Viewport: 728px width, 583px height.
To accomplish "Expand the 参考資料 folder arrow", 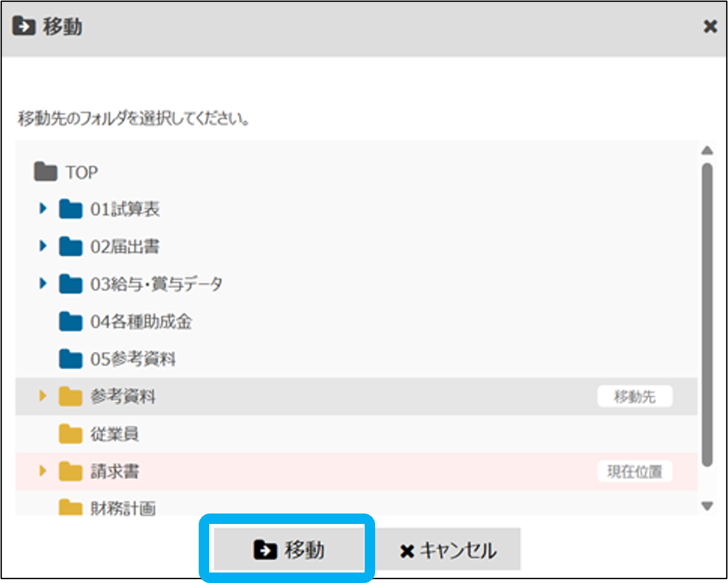I will coord(43,396).
